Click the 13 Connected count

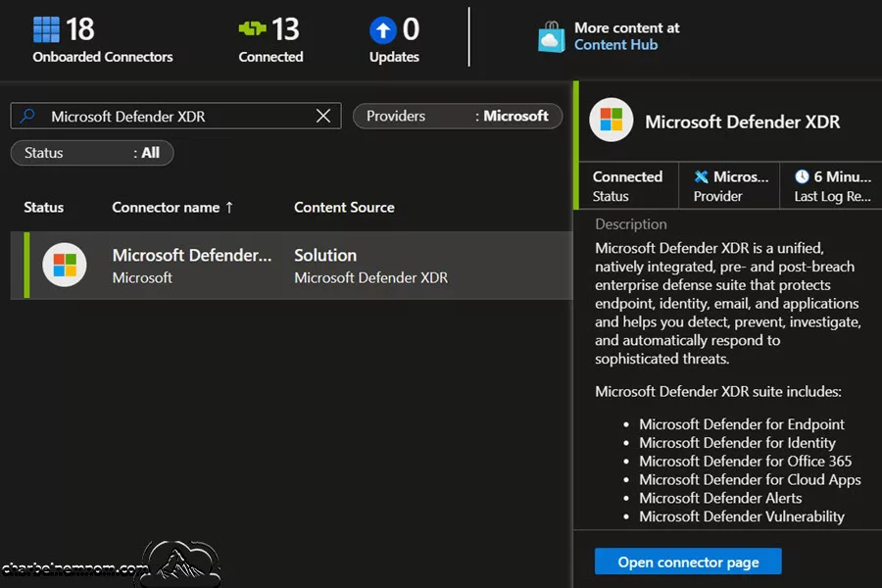(285, 29)
